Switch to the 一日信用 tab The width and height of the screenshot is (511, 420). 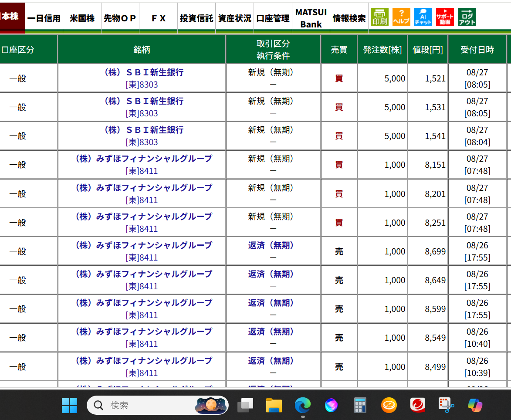[x=44, y=18]
